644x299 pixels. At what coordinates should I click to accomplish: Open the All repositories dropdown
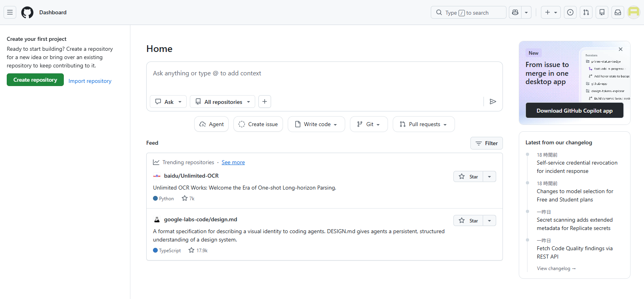222,102
